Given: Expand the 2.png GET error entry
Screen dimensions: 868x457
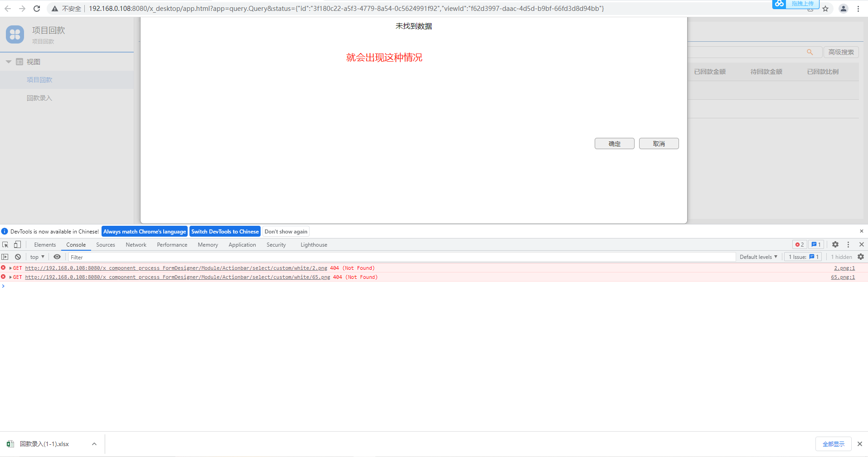Looking at the screenshot, I should point(10,268).
